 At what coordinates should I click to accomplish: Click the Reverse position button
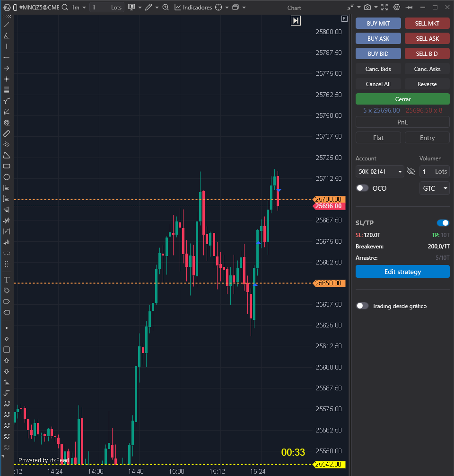coord(427,84)
